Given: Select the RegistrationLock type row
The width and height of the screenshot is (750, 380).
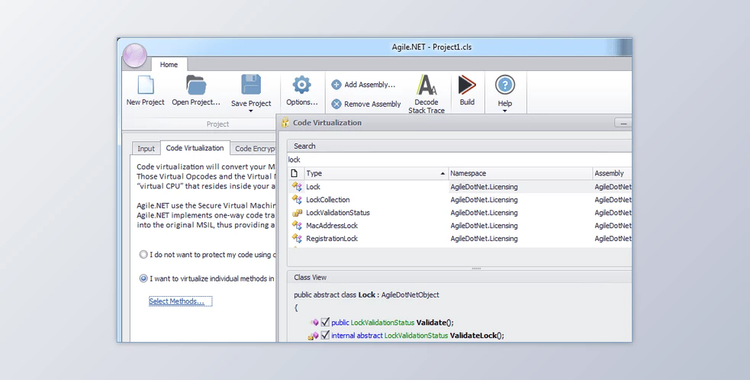Looking at the screenshot, I should point(459,238).
